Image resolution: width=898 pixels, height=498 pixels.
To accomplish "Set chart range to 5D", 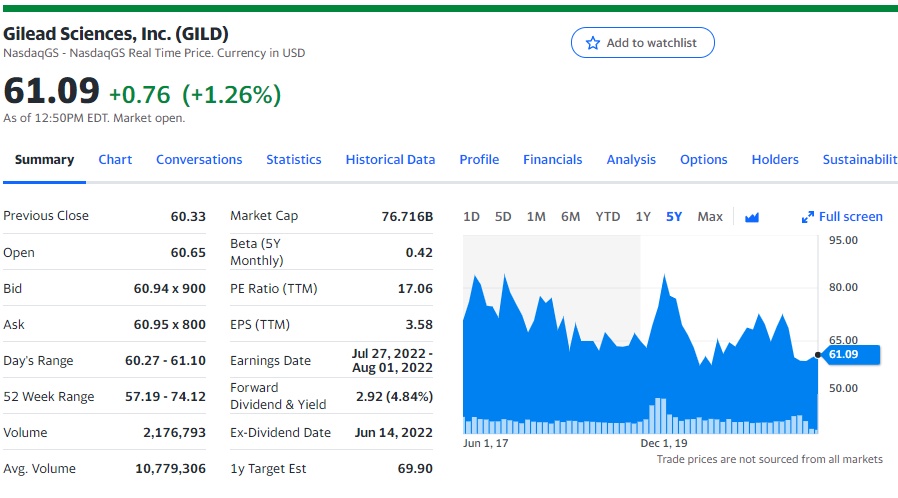I will 503,217.
